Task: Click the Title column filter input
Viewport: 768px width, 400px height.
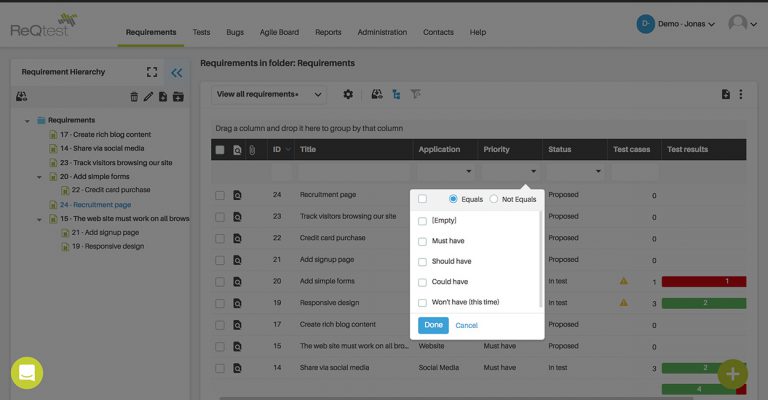Action: point(354,172)
